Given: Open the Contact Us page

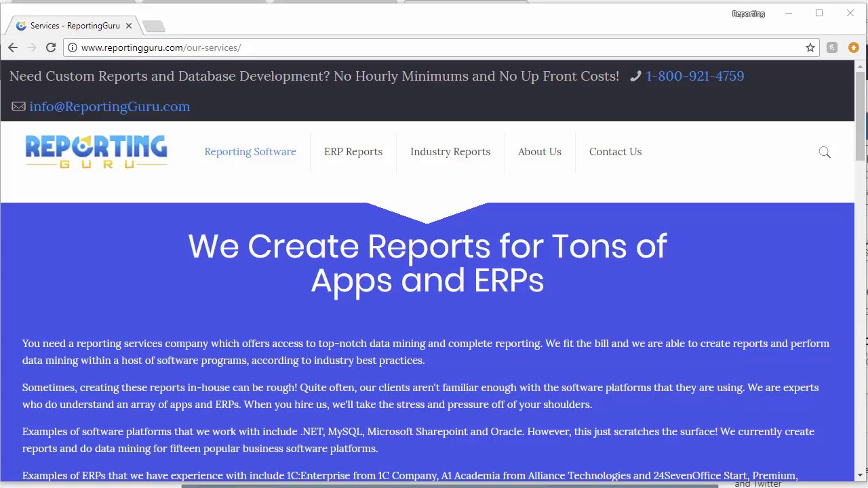Looking at the screenshot, I should coord(615,152).
